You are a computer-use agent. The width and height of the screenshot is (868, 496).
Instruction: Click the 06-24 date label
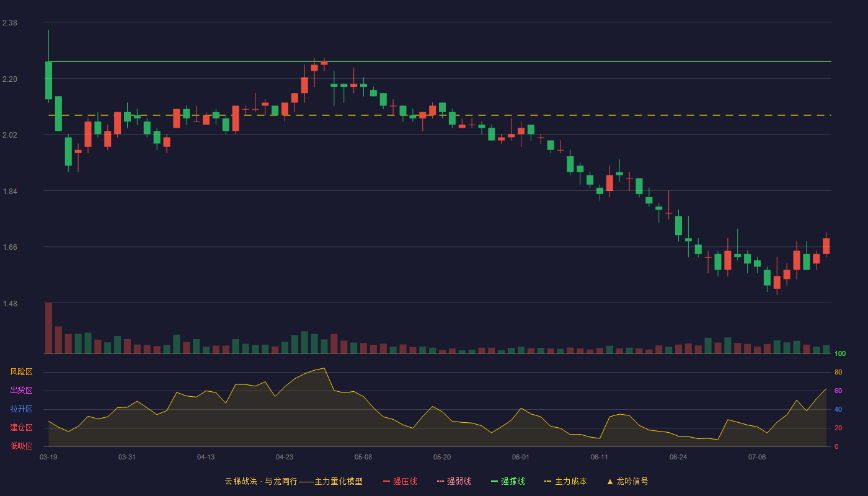678,457
